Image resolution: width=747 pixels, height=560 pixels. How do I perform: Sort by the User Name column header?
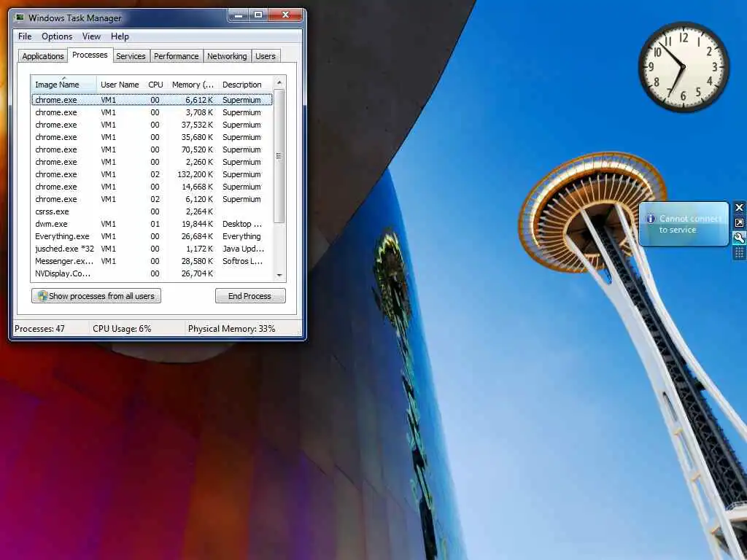[120, 85]
